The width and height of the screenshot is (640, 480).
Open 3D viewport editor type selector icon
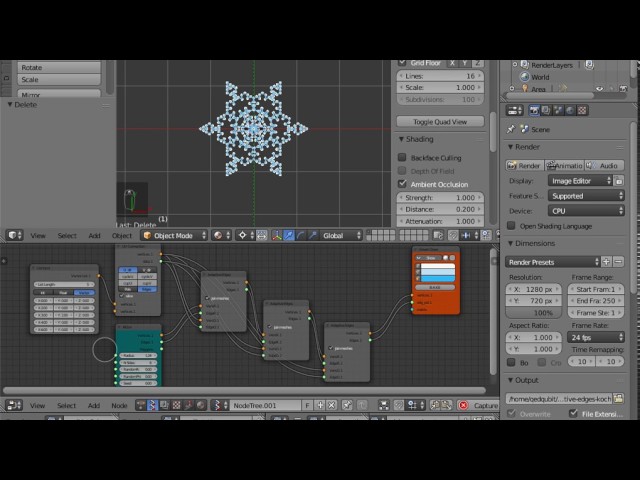tap(15, 236)
